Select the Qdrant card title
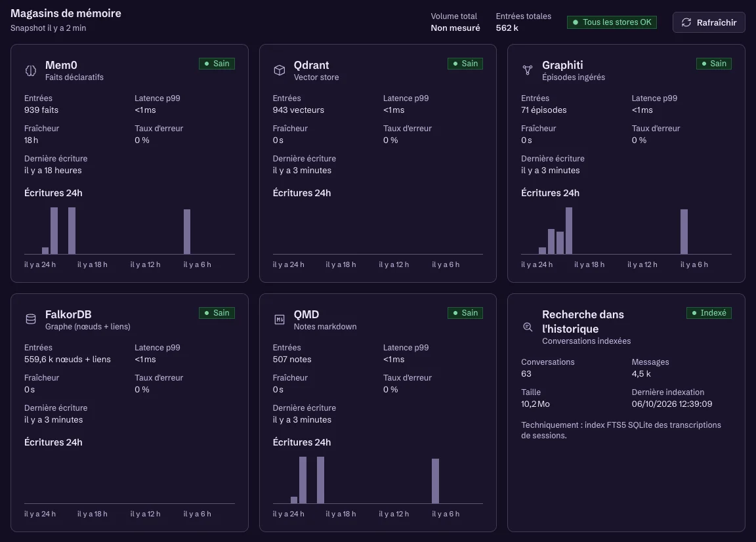This screenshot has height=542, width=756. [311, 65]
